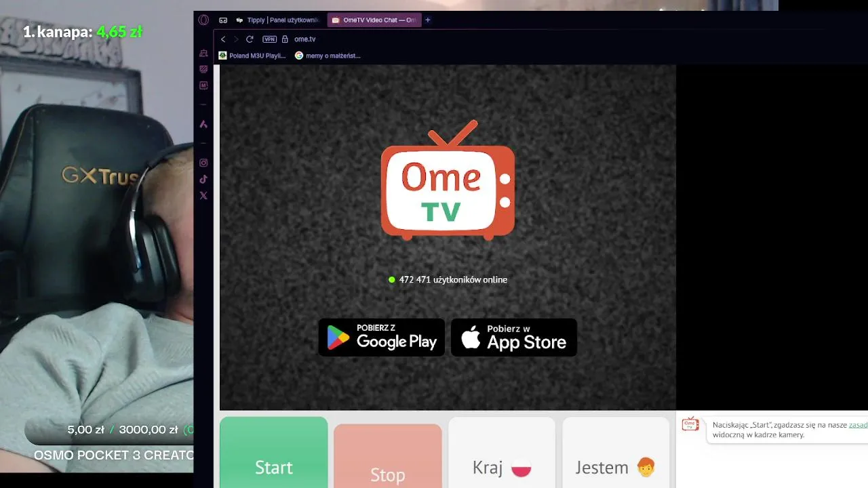Open the Pobierz z Google Play badge
The image size is (868, 488).
tap(382, 338)
